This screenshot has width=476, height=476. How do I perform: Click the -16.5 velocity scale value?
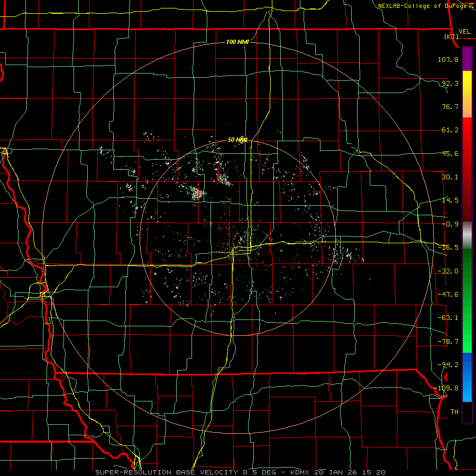[x=448, y=247]
